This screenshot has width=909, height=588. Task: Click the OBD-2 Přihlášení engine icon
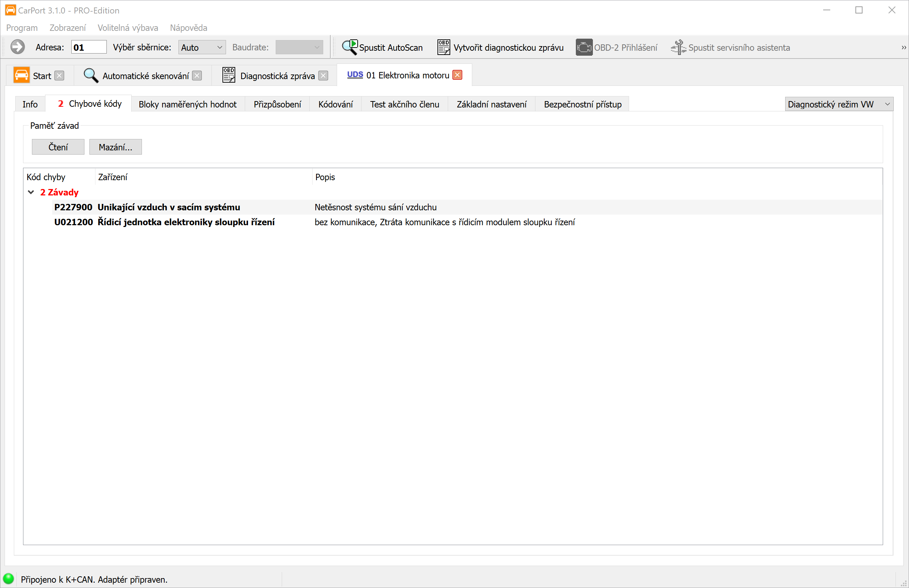click(x=584, y=48)
